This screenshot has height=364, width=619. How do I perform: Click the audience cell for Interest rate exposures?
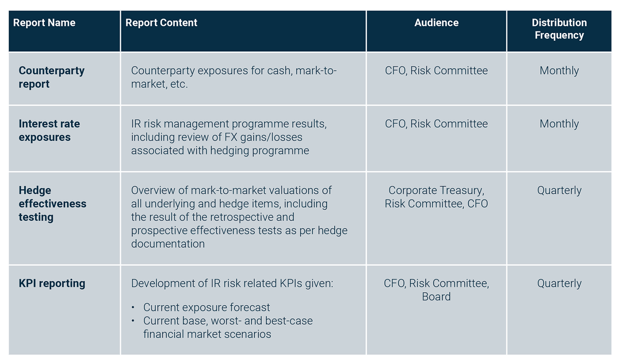click(x=436, y=124)
